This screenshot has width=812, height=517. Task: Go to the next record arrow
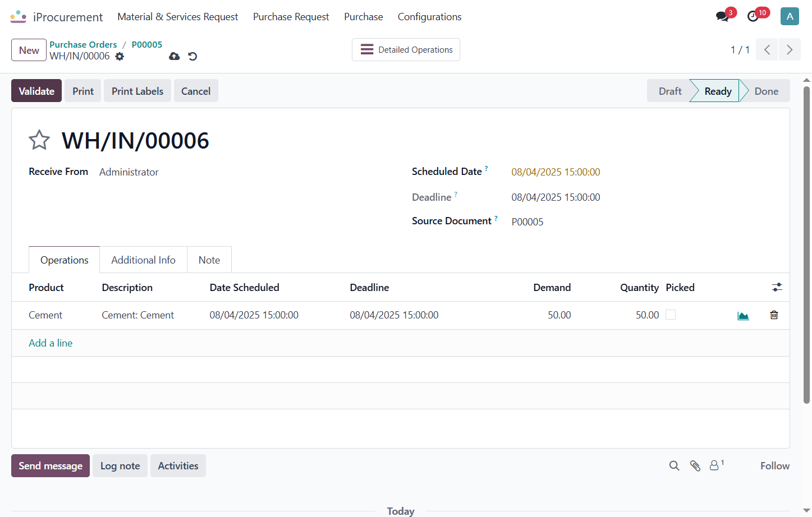[790, 50]
